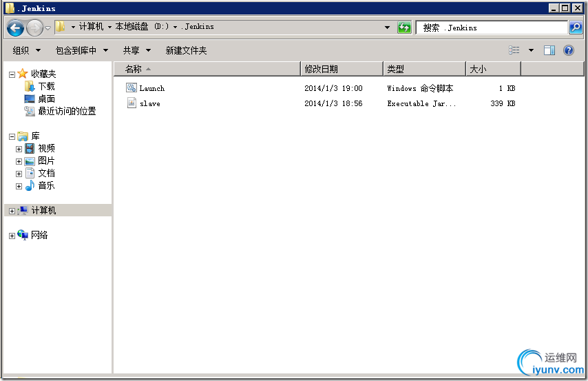Click the Executable Jar... type cell
The width and height of the screenshot is (588, 381).
click(x=421, y=103)
